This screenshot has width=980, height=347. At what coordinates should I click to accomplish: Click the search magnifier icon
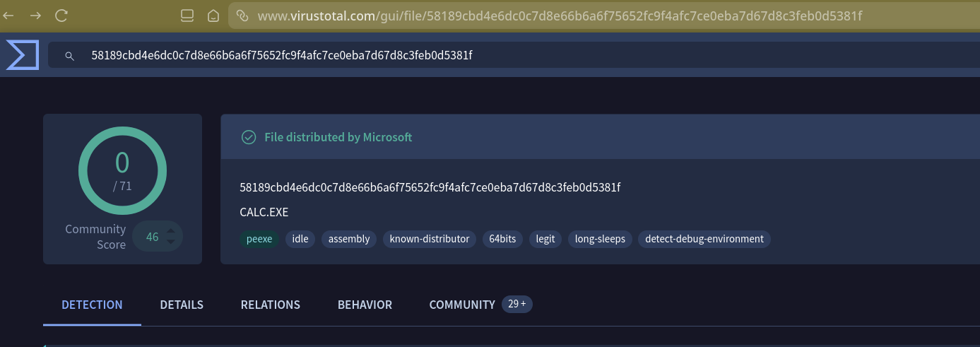69,55
